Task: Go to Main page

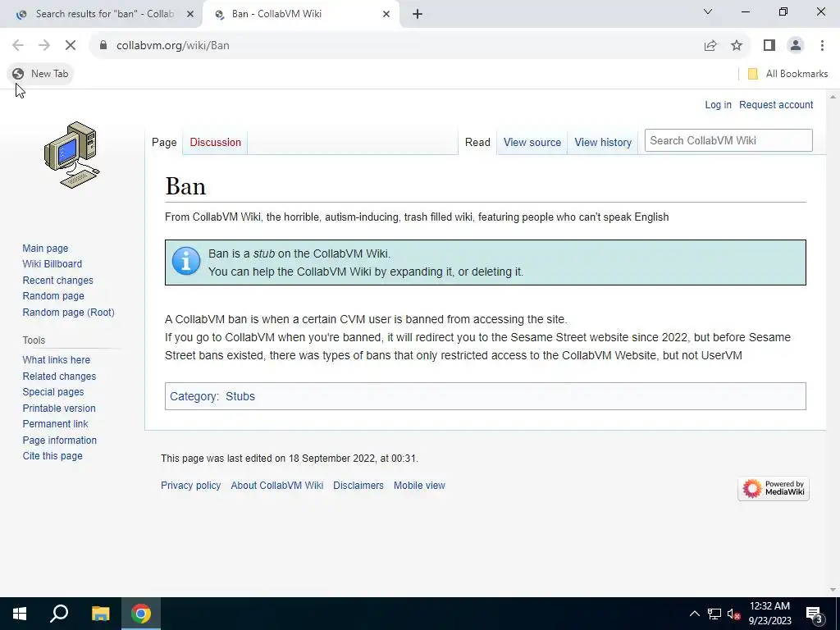Action: coord(45,248)
